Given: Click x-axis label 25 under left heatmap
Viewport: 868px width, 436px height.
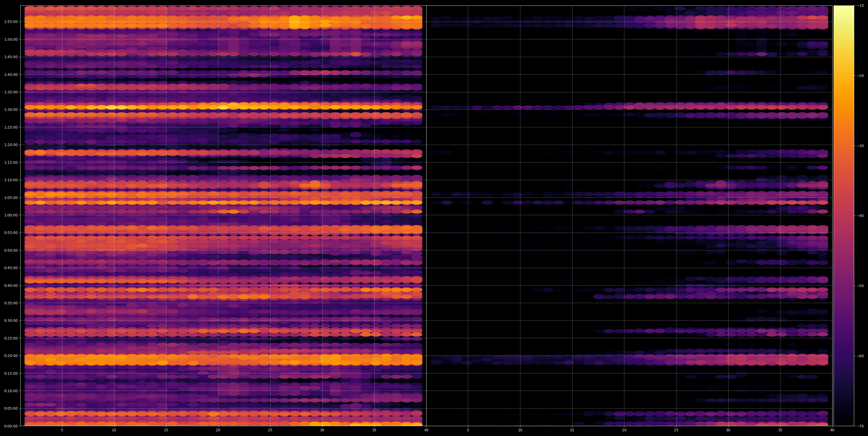Looking at the screenshot, I should (x=270, y=430).
